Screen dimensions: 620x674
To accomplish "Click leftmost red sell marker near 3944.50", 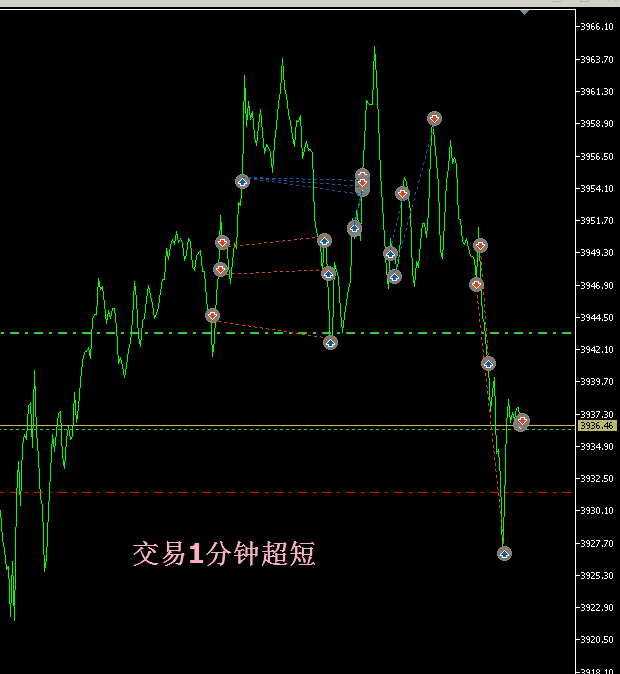I will coord(212,315).
